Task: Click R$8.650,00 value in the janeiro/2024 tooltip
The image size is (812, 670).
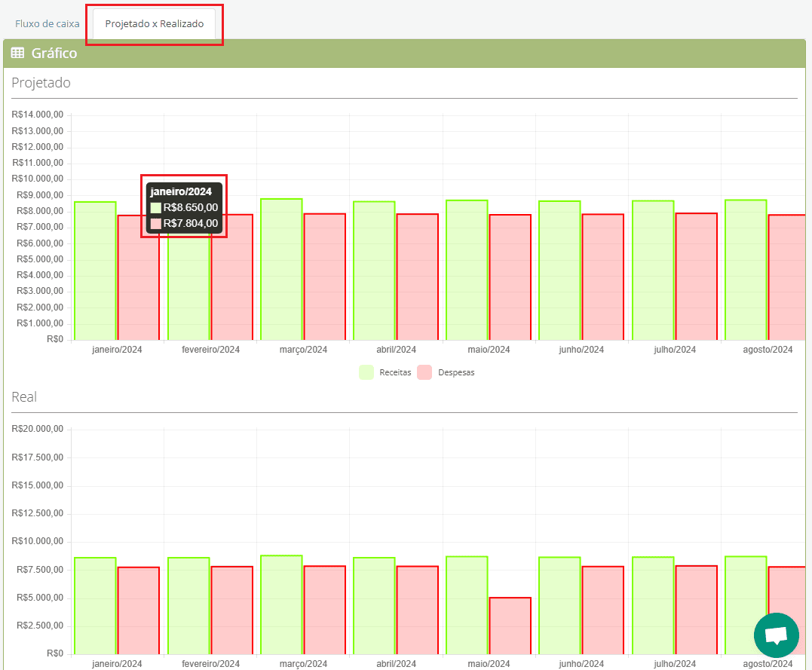Action: (191, 207)
